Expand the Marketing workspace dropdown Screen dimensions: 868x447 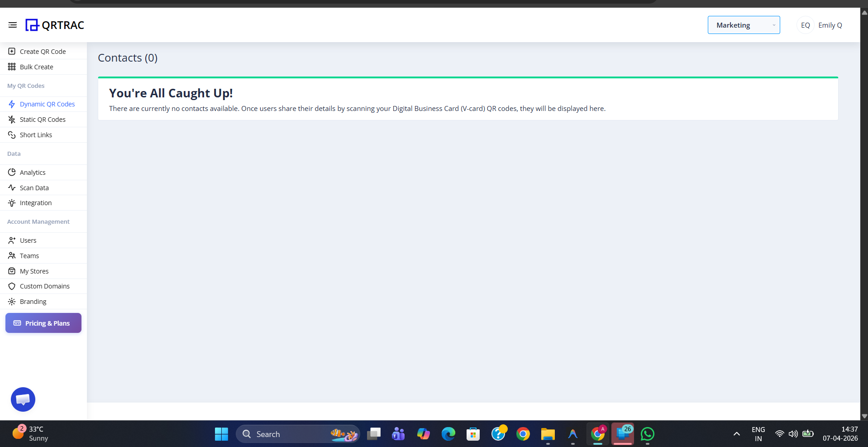[744, 25]
